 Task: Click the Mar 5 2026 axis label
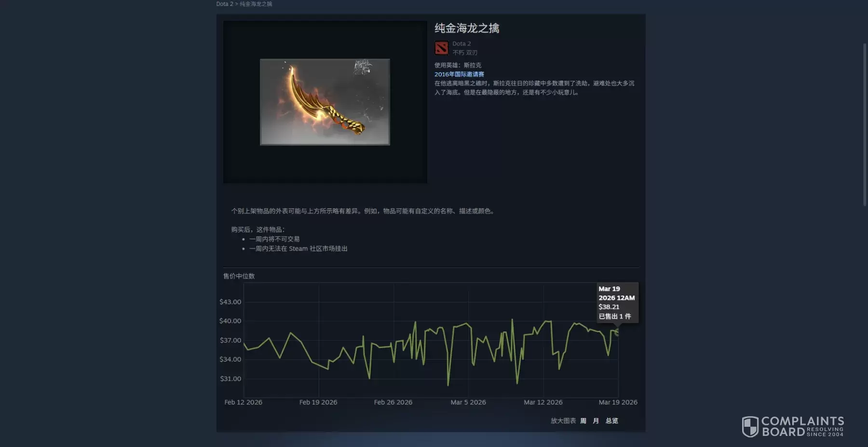(468, 402)
